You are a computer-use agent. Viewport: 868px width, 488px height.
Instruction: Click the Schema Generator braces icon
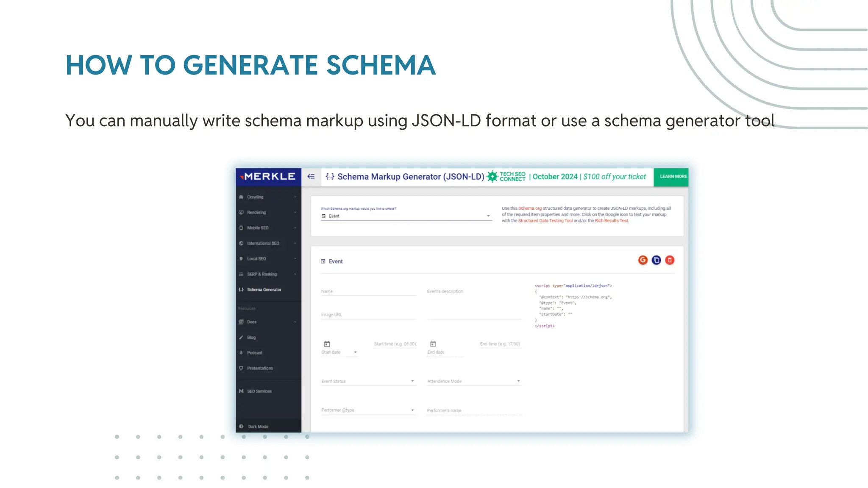[x=241, y=290]
